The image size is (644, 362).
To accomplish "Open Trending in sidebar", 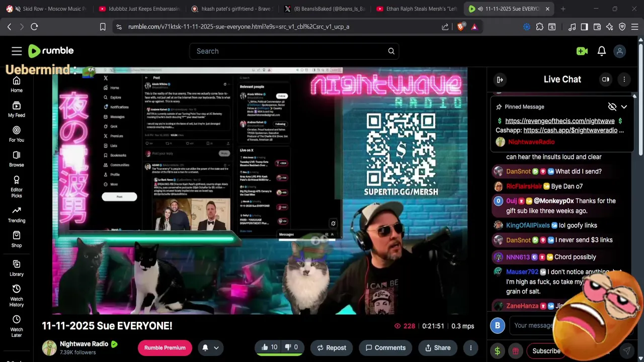I will [17, 215].
